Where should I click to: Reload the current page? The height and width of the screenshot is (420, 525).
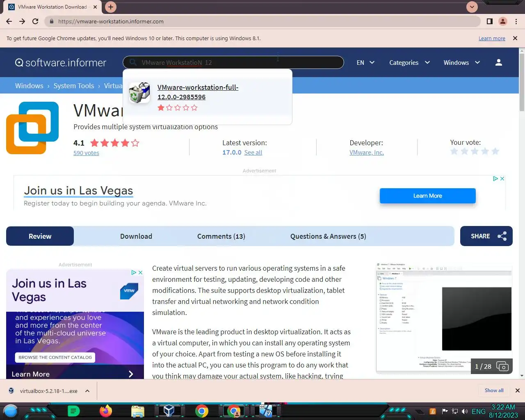(x=35, y=21)
